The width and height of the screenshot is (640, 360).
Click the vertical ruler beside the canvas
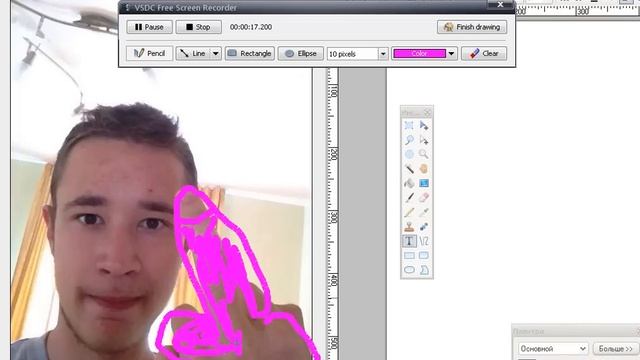pos(333,214)
